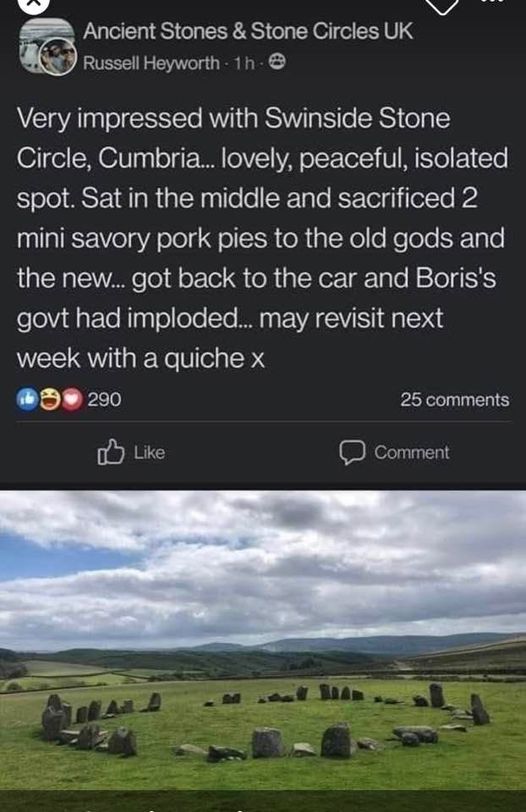The width and height of the screenshot is (526, 812).
Task: Select the Comment text button
Action: click(412, 453)
